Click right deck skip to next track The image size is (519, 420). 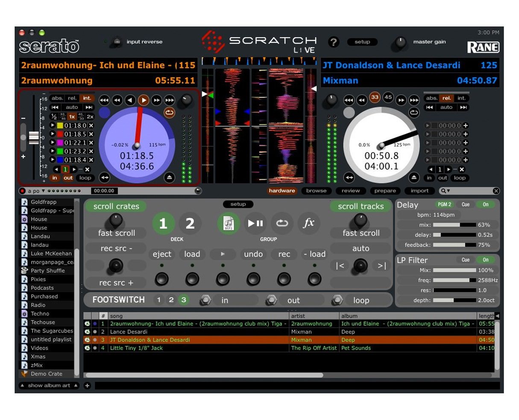(463, 108)
